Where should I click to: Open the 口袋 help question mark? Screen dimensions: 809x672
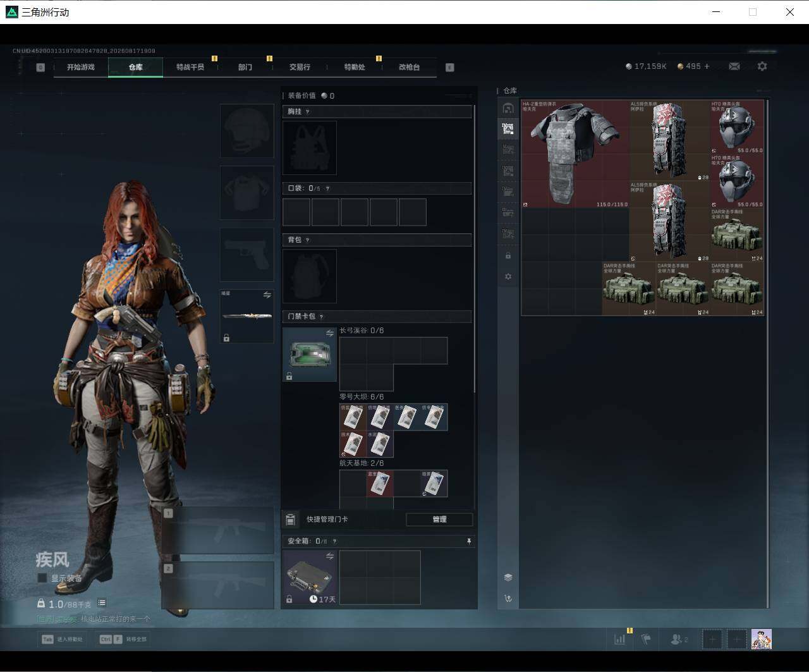pos(327,188)
